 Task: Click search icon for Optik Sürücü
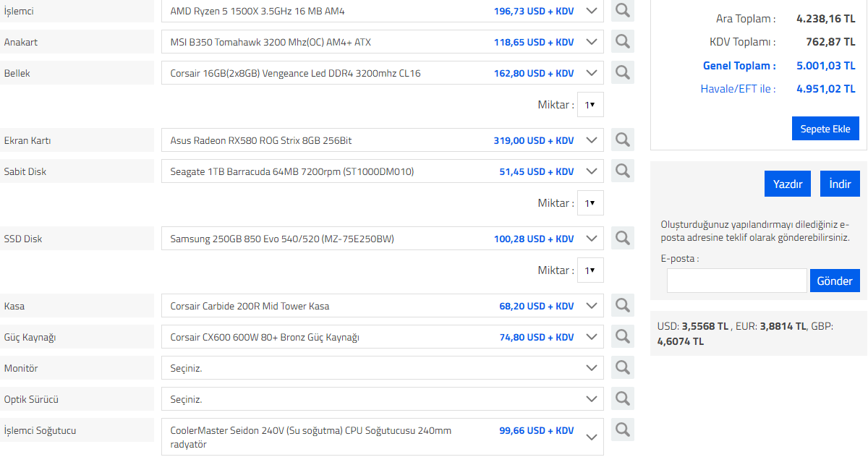click(x=622, y=399)
